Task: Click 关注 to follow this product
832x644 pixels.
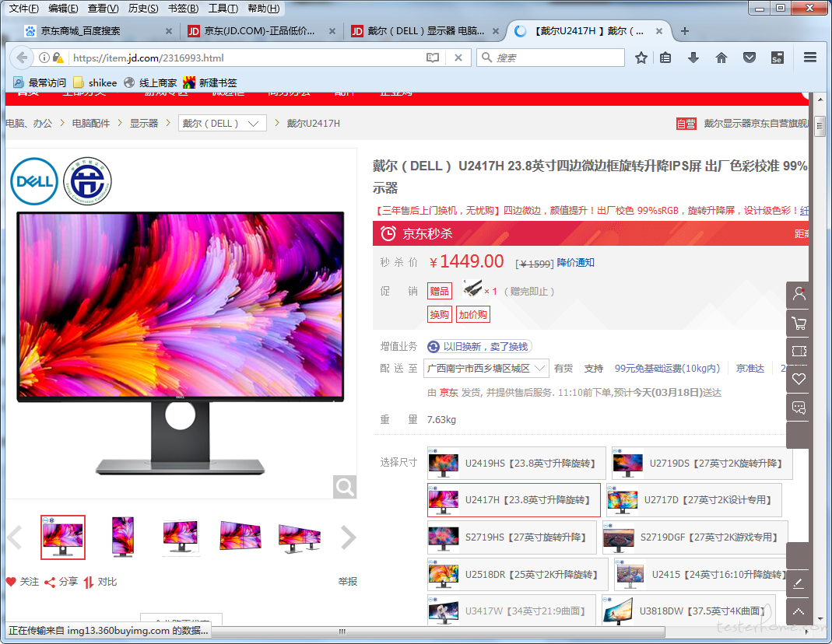Action: pos(23,582)
